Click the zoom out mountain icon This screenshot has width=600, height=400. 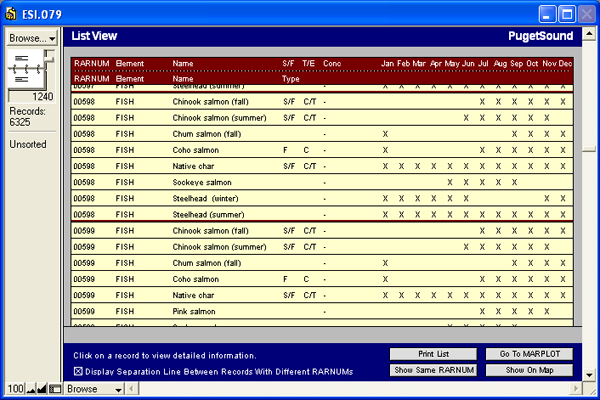tap(31, 389)
